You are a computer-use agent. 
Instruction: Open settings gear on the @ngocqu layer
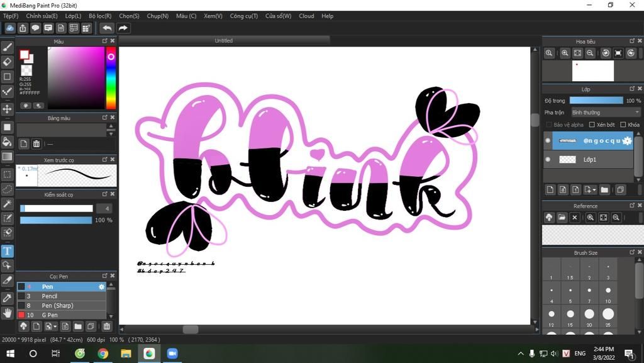(627, 140)
